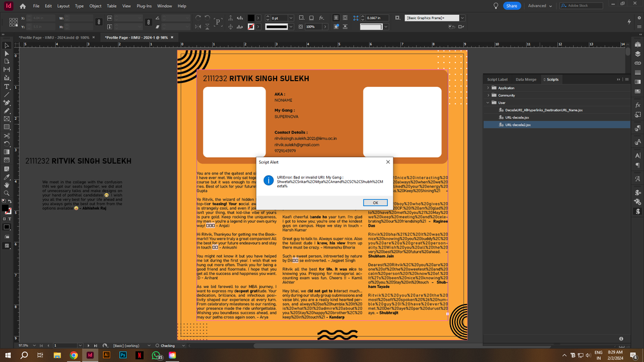Click the Rotate 90° clockwise icon
644x362 pixels.
click(199, 18)
